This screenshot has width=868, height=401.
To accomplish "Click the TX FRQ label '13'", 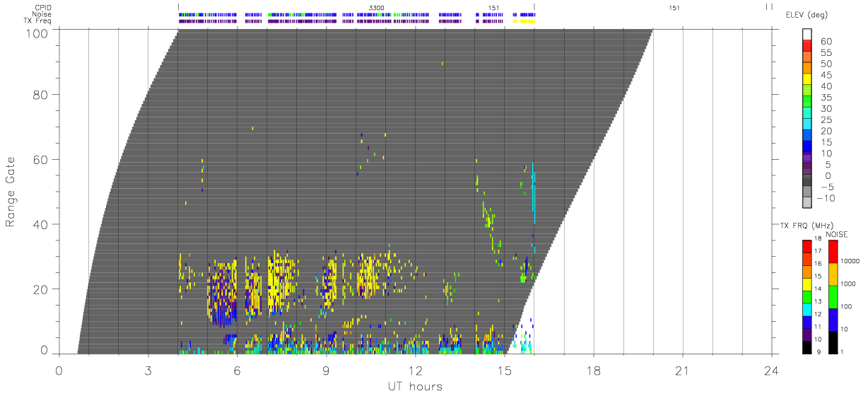I will [x=818, y=301].
